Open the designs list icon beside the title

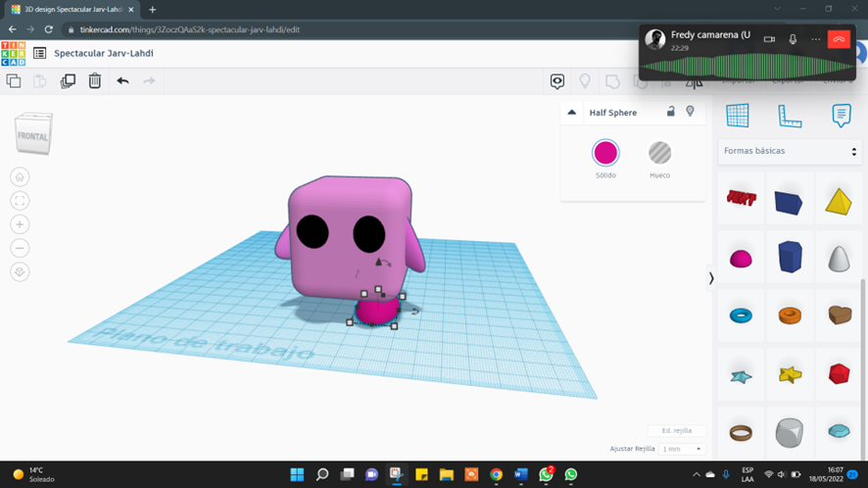[39, 53]
